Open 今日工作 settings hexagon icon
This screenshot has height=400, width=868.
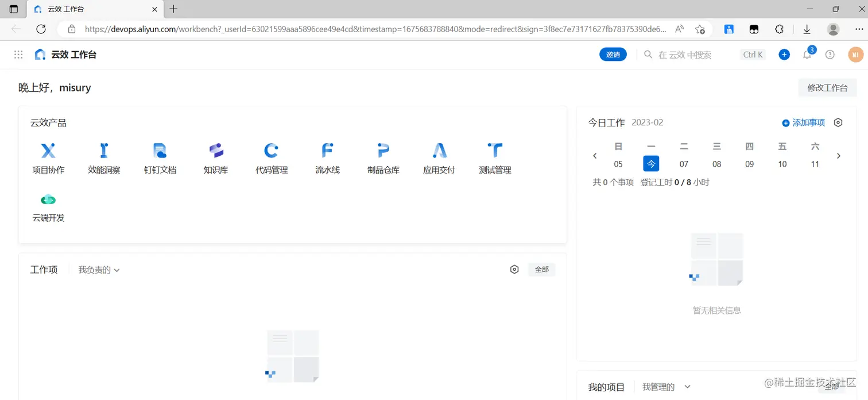838,122
